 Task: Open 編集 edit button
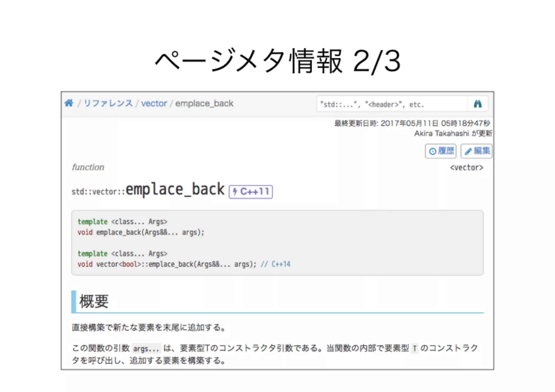[x=476, y=151]
